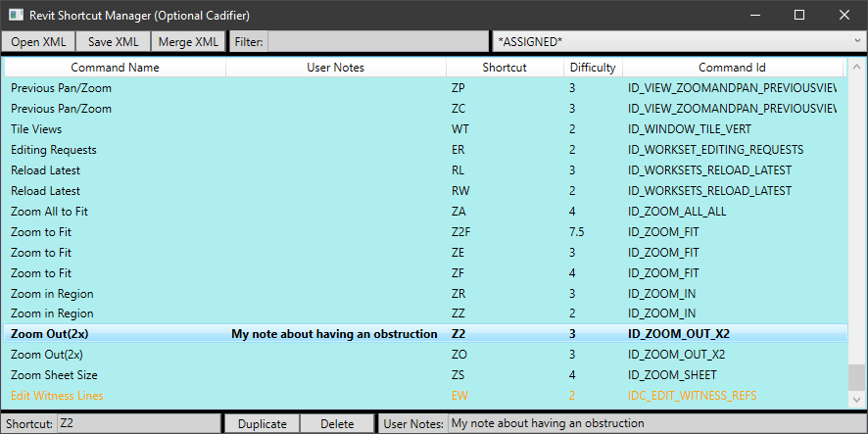Click the ZA shortcut cell
Image resolution: width=868 pixels, height=434 pixels.
[x=458, y=212]
